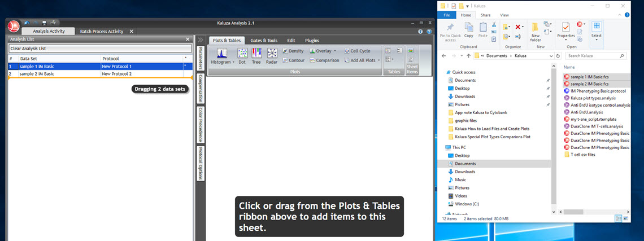Add a Dot plot

242,56
